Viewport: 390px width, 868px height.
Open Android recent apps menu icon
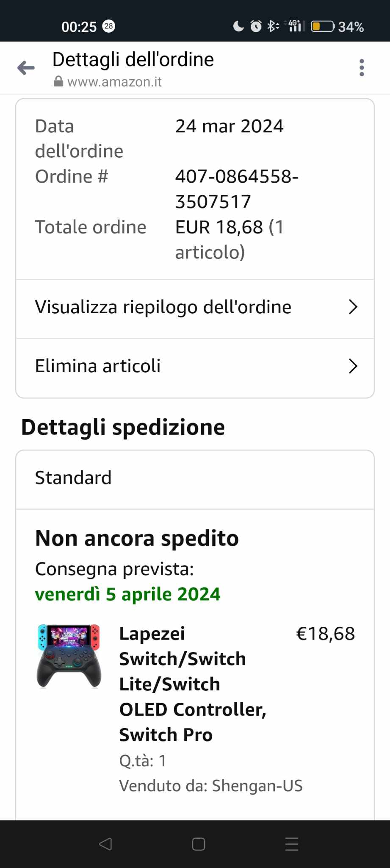(x=292, y=844)
